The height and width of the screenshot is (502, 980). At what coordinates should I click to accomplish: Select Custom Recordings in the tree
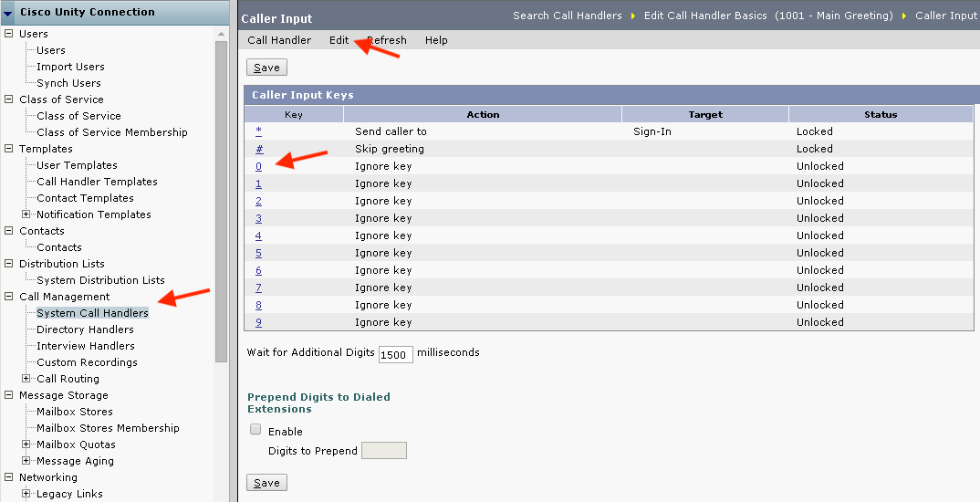87,362
